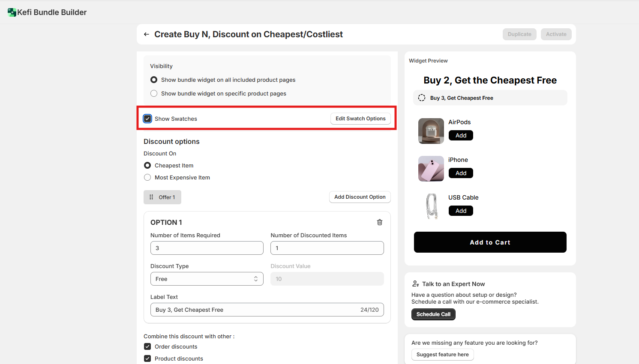Viewport: 639px width, 364px height.
Task: Click the iPhone product image
Action: tap(431, 169)
